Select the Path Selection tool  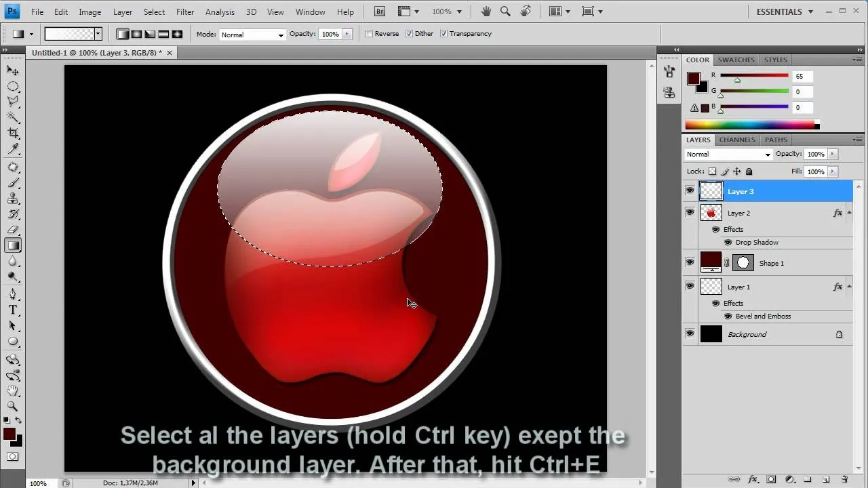point(13,326)
